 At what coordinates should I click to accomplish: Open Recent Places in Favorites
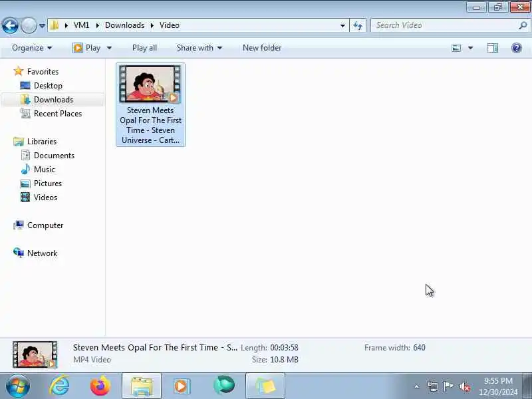point(58,114)
